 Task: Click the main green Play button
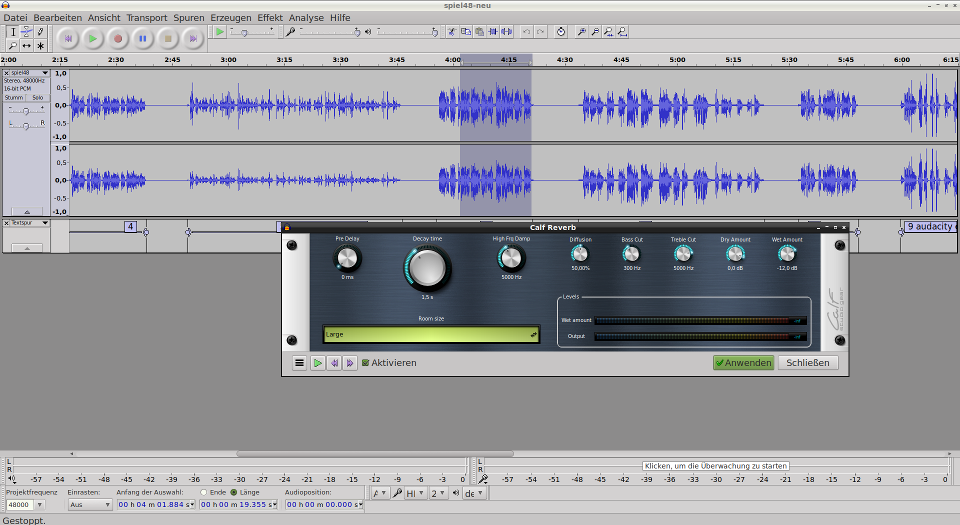[93, 39]
